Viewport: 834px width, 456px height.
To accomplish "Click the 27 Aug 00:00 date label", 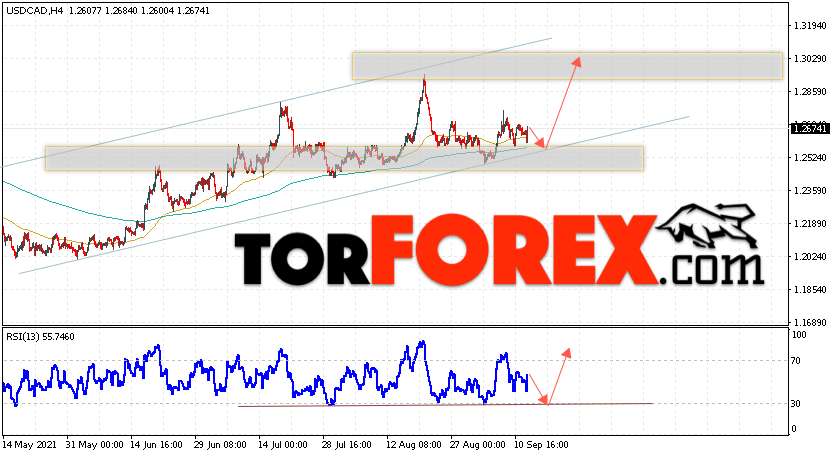I will point(478,445).
